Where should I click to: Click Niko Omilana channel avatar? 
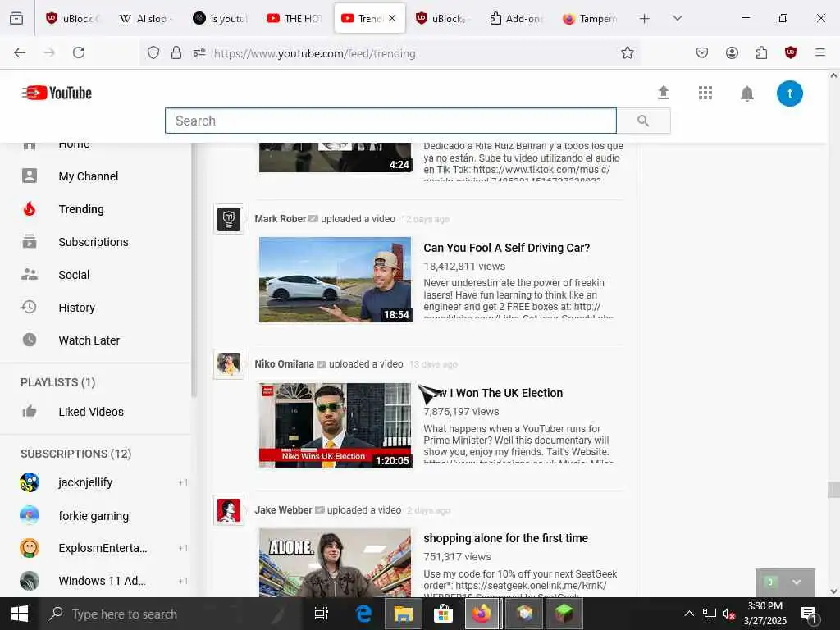click(229, 364)
